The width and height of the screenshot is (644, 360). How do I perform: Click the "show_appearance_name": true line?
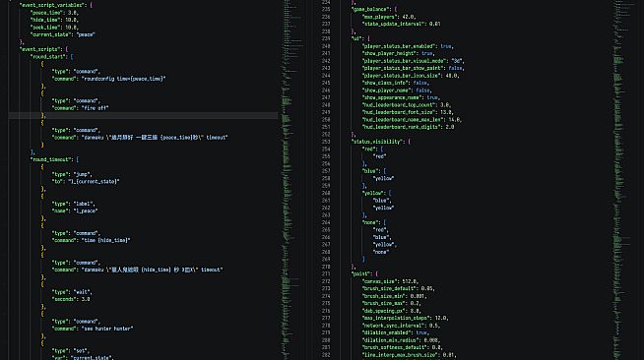click(x=401, y=98)
